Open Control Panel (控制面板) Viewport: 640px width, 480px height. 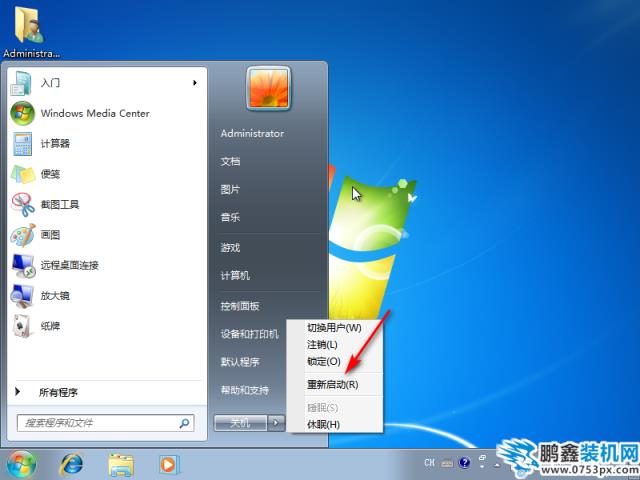[240, 306]
